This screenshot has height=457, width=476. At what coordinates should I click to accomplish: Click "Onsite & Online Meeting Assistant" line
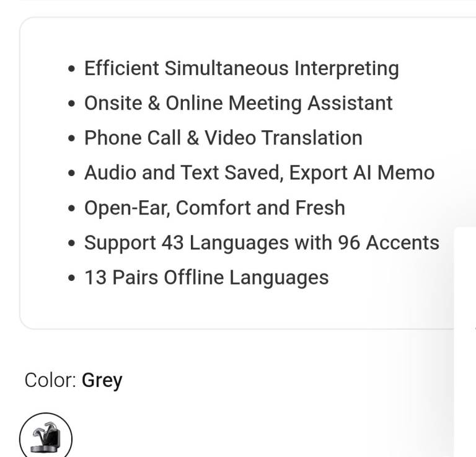click(x=238, y=103)
